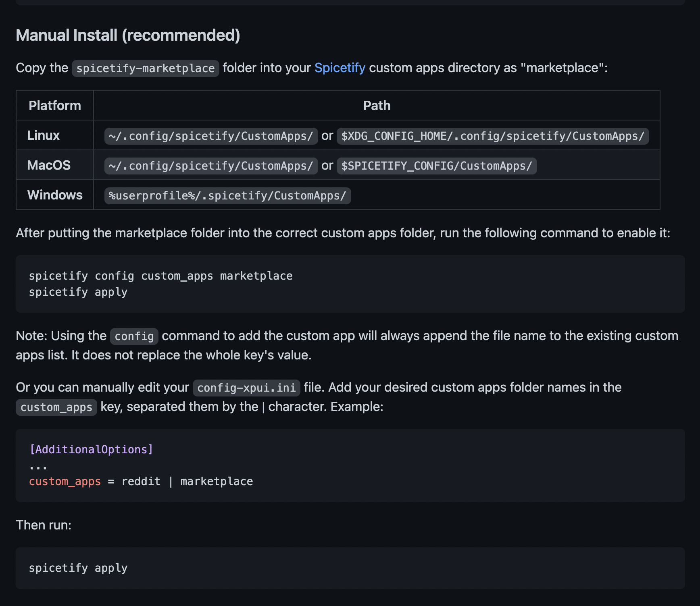
Task: Click the custom_apps inline code snippet
Action: click(56, 407)
